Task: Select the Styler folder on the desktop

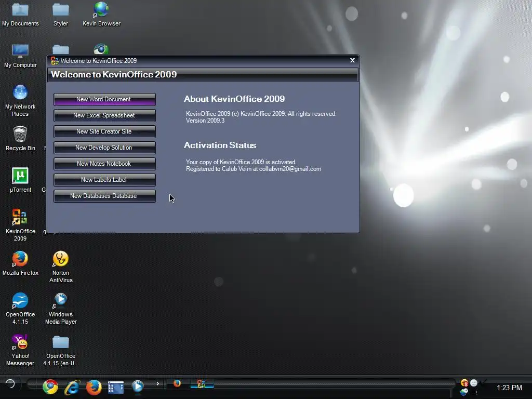Action: click(x=61, y=15)
